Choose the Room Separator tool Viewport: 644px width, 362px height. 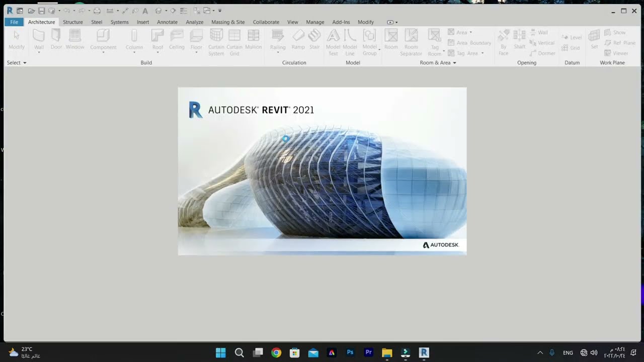(411, 42)
